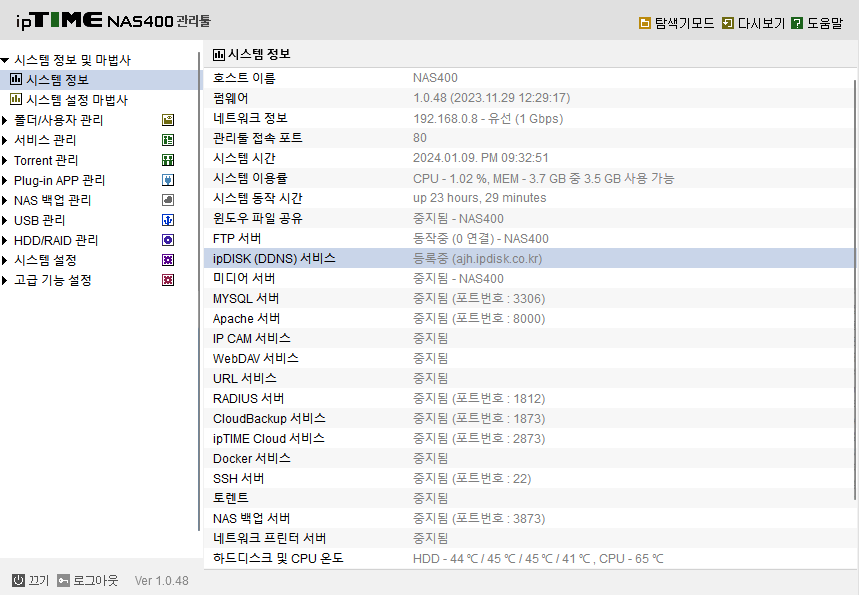Click the uptime value up 23 hours
863x595 pixels.
click(479, 198)
